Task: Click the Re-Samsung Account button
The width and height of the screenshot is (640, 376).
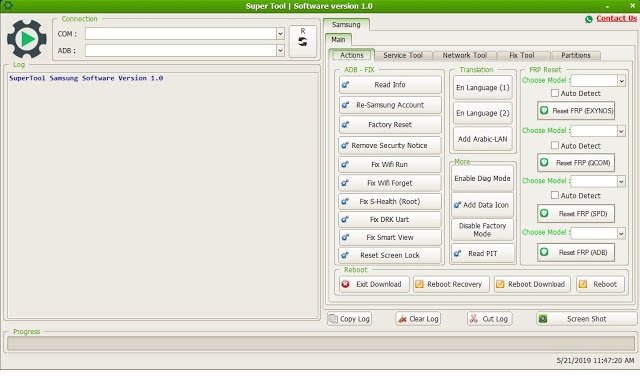Action: (x=390, y=105)
